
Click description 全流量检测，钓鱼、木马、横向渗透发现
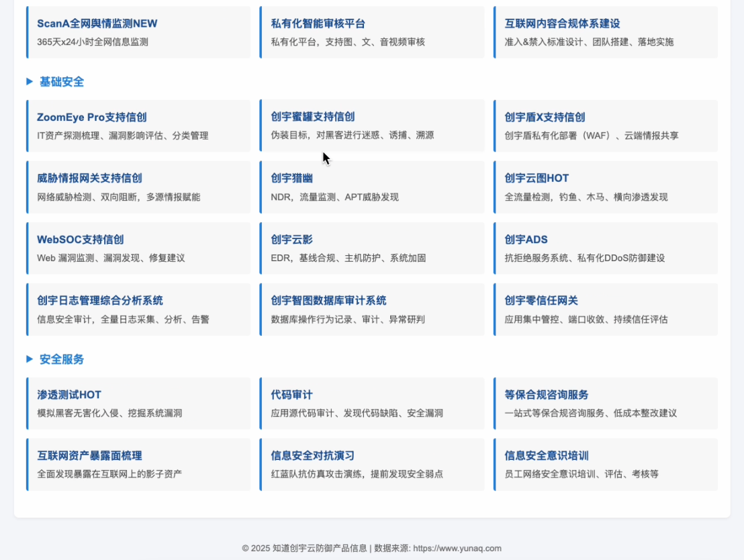[586, 197]
